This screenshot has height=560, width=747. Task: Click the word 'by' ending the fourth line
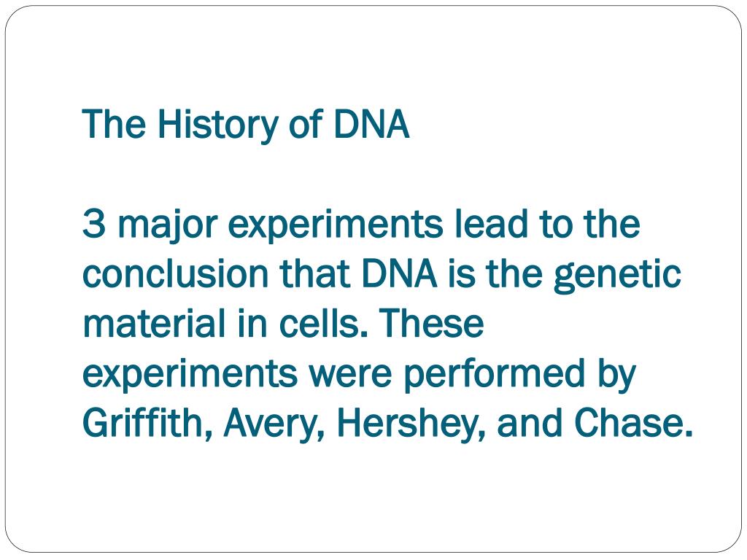(x=618, y=376)
